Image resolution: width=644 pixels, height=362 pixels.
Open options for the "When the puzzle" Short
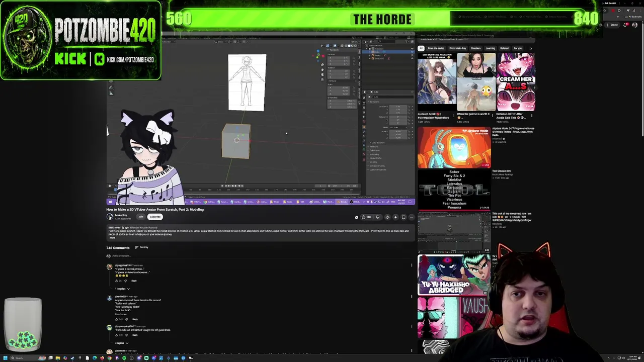click(x=493, y=115)
